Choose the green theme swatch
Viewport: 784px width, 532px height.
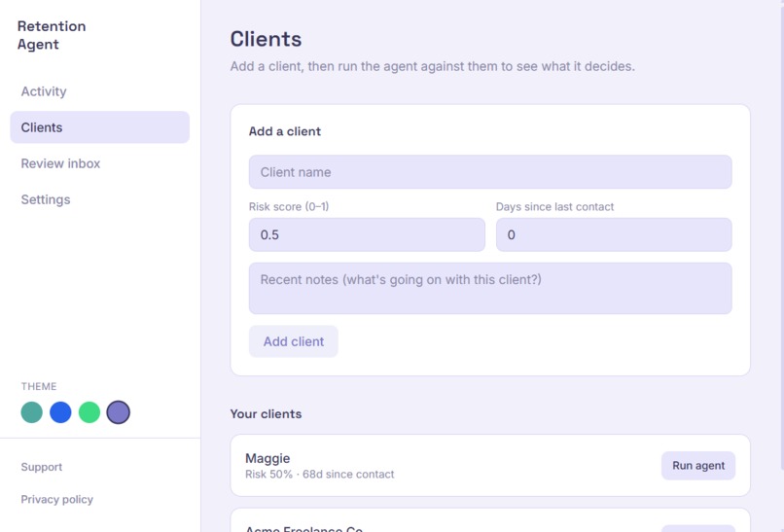click(x=89, y=412)
